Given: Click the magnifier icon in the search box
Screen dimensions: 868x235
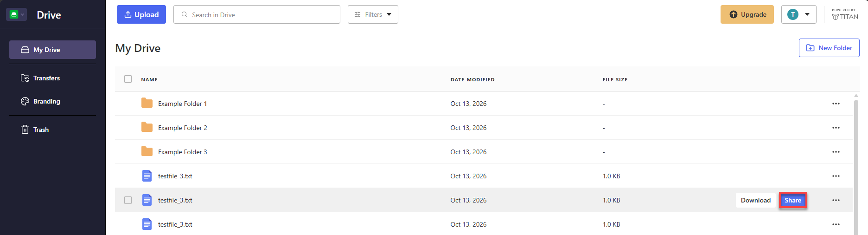Looking at the screenshot, I should [185, 14].
